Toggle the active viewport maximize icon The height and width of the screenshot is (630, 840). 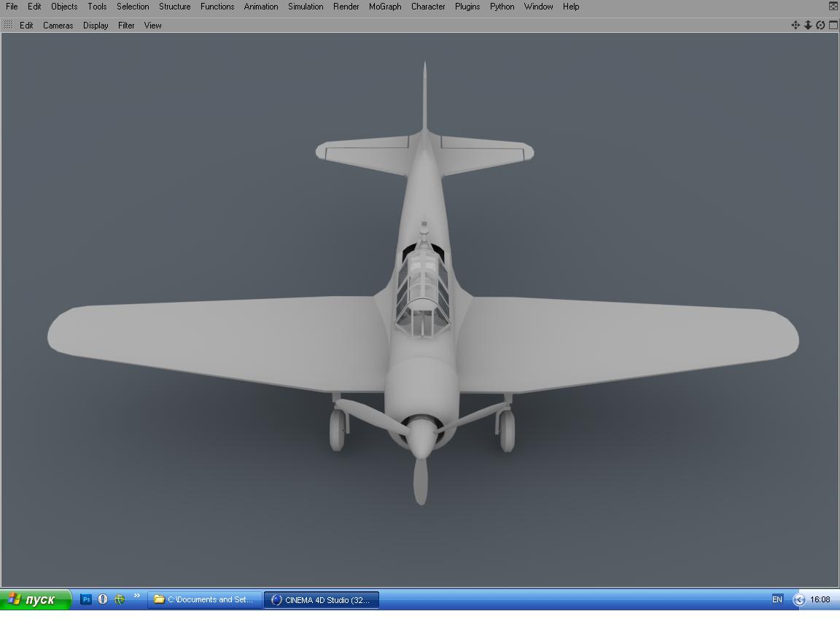[833, 25]
